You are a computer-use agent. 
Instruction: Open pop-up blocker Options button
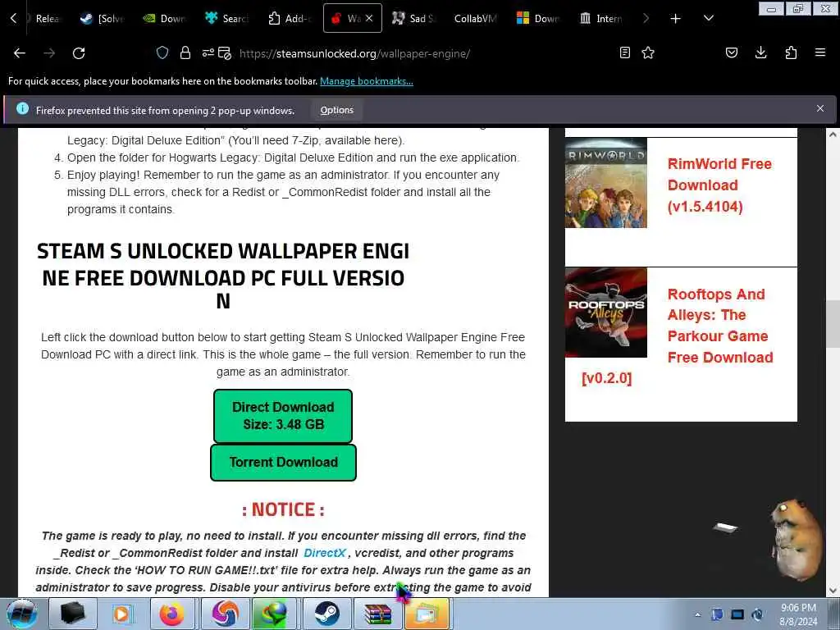click(337, 111)
